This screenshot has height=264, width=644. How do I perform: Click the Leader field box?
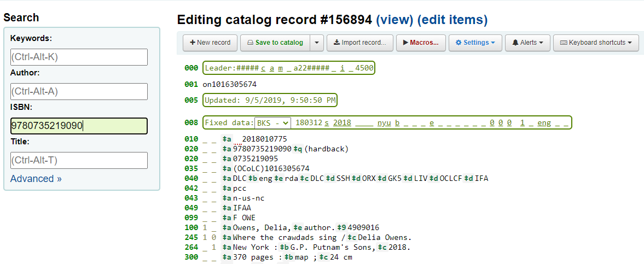(x=289, y=68)
